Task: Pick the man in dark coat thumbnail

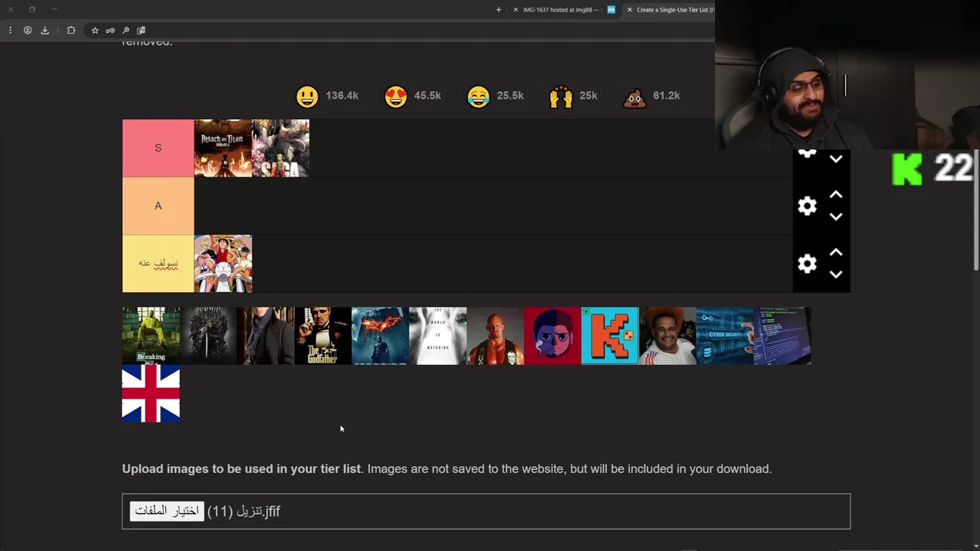Action: click(x=266, y=336)
